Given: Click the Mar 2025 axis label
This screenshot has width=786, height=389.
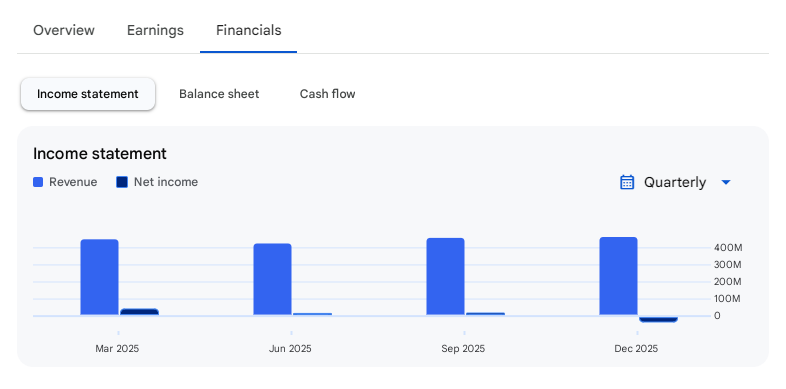Looking at the screenshot, I should click(x=117, y=349).
